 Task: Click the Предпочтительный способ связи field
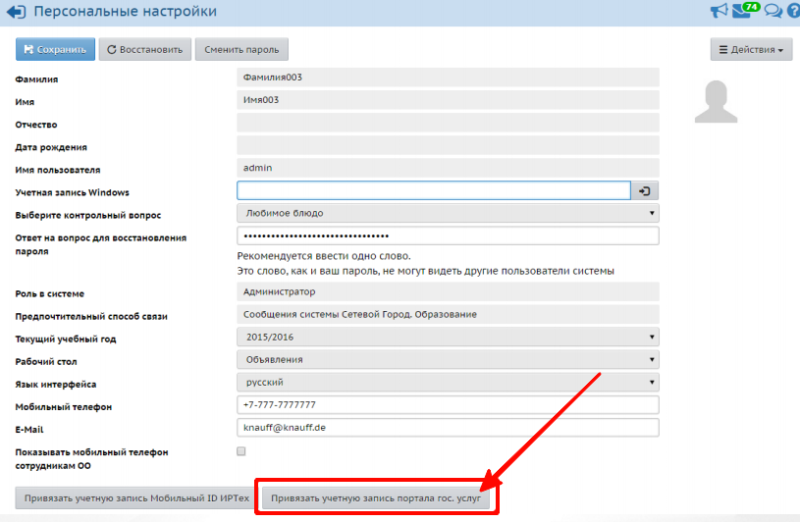click(448, 314)
